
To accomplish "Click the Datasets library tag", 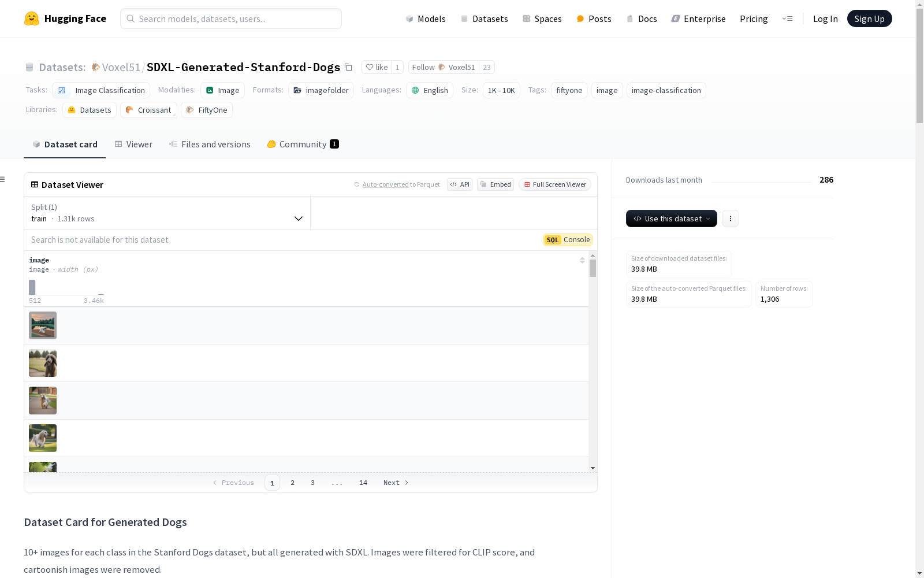I will (x=90, y=110).
